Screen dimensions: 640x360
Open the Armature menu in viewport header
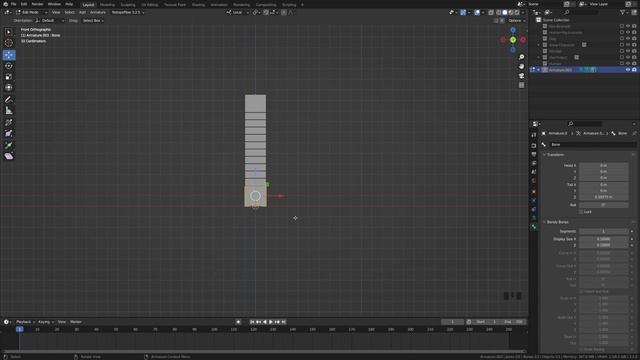tap(98, 13)
